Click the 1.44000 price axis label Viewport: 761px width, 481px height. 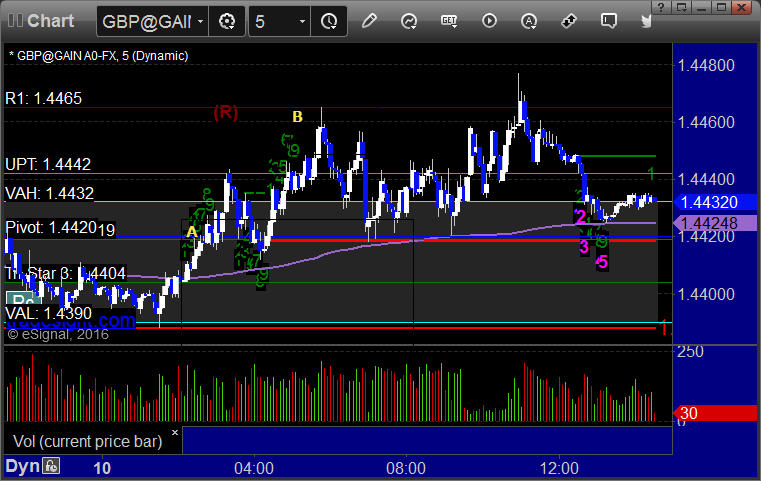[x=706, y=294]
